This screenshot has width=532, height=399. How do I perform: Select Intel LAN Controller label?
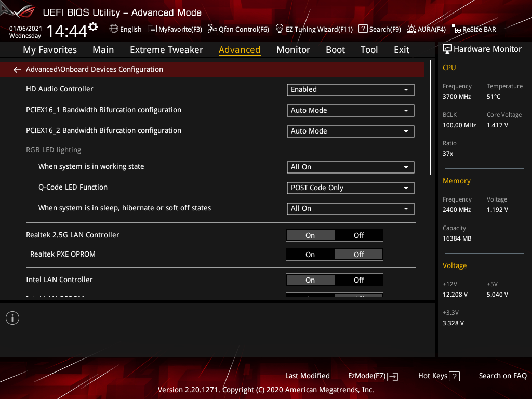tap(59, 280)
